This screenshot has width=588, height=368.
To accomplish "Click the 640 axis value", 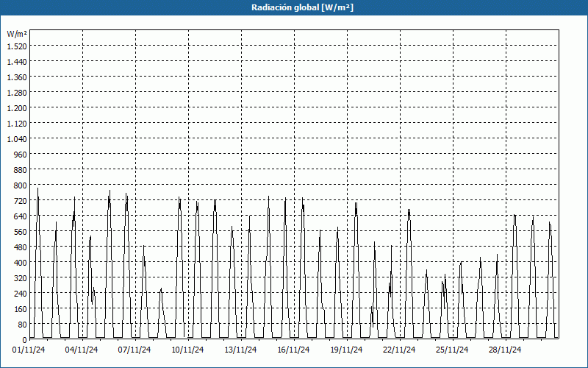I will tap(21, 216).
